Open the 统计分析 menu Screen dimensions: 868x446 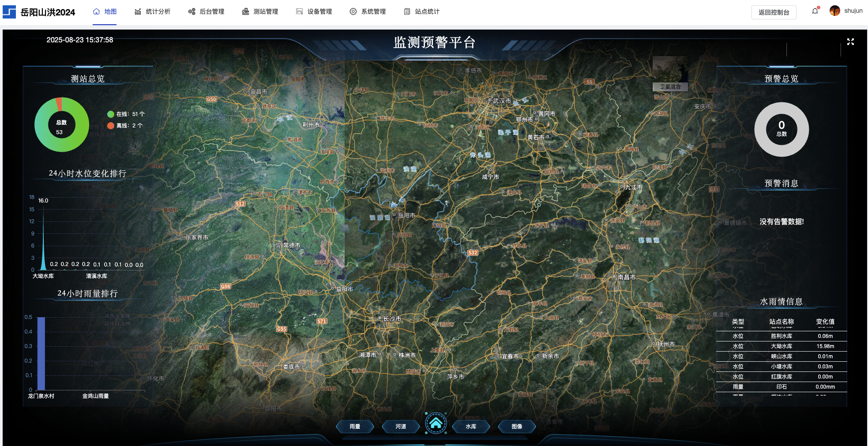[x=152, y=11]
